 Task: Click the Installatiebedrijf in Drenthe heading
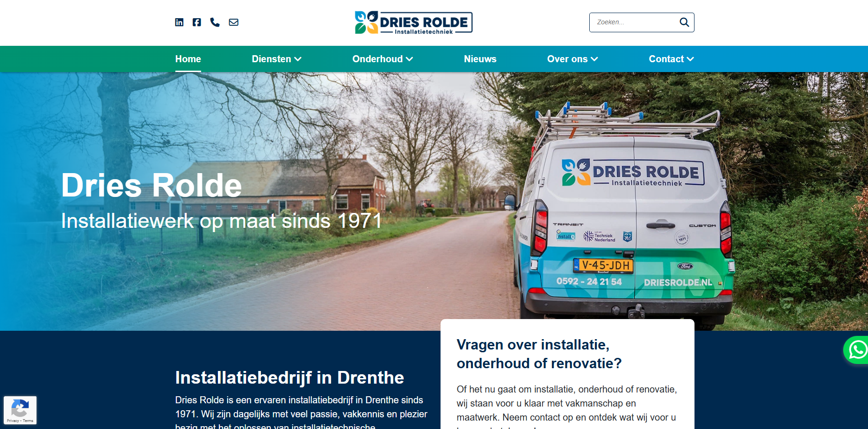pos(289,378)
